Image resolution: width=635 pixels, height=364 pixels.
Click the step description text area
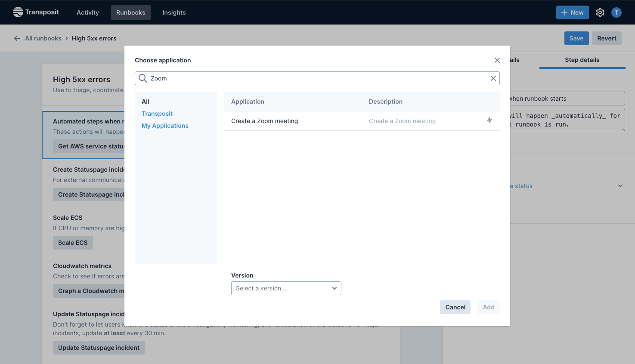coord(567,120)
